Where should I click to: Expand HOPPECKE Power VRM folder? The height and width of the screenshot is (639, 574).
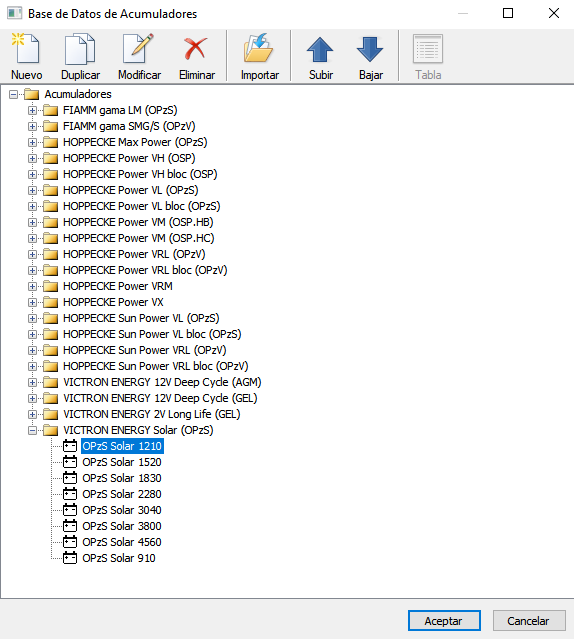pos(32,286)
